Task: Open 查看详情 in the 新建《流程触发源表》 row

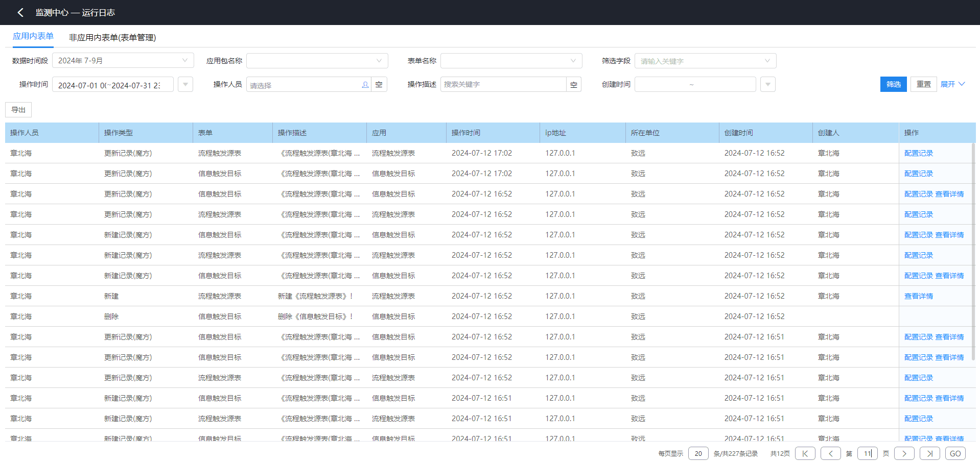Action: pyautogui.click(x=919, y=296)
